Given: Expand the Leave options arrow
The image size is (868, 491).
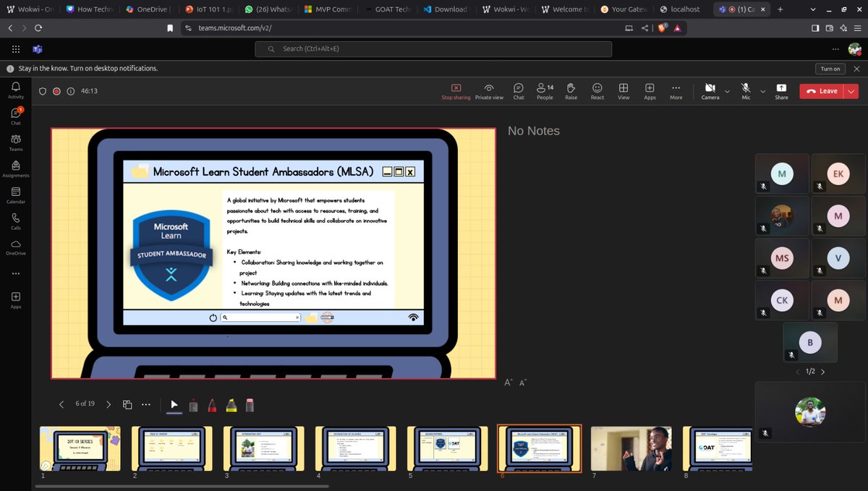Looking at the screenshot, I should [x=851, y=91].
